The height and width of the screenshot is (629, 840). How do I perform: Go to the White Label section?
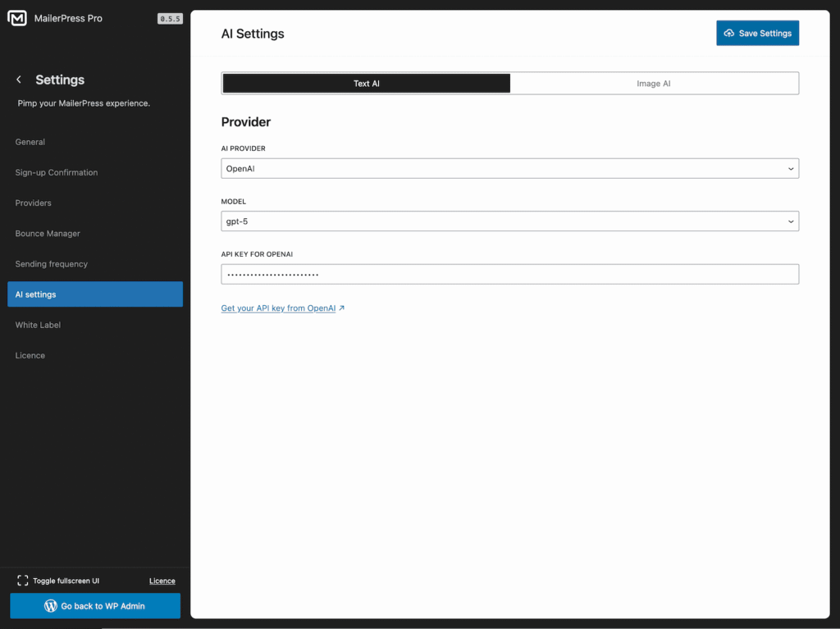38,325
